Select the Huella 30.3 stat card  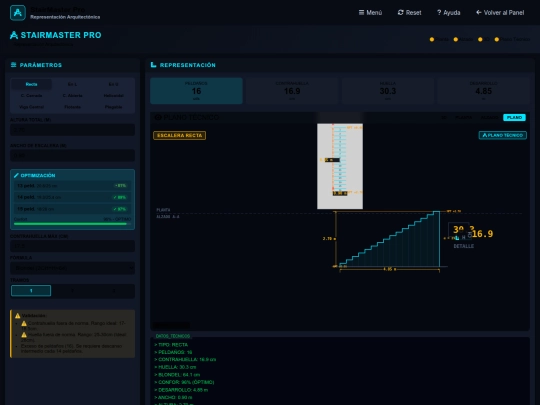[x=388, y=91]
